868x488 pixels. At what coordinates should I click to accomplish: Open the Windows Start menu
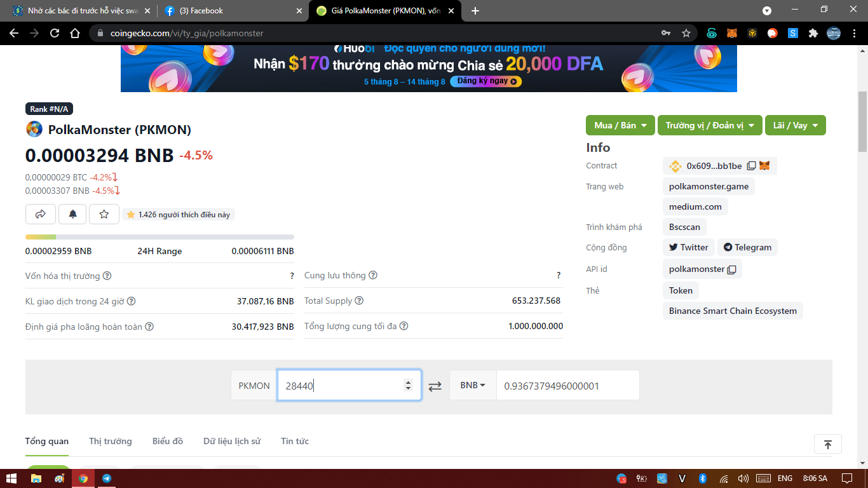[11, 478]
